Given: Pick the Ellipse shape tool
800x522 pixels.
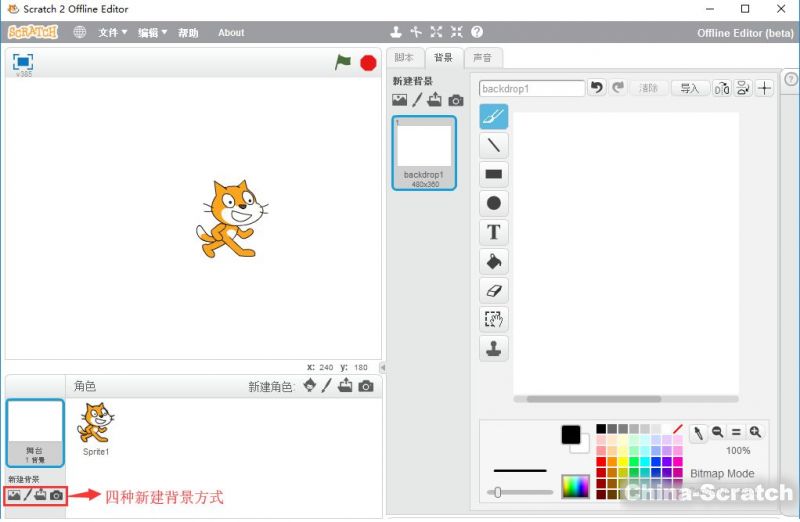Looking at the screenshot, I should [494, 204].
